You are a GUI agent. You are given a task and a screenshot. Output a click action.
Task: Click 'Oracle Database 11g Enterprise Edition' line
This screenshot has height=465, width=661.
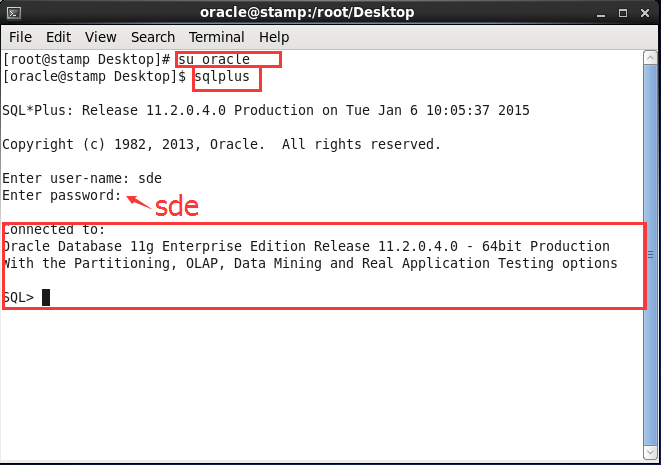click(306, 246)
